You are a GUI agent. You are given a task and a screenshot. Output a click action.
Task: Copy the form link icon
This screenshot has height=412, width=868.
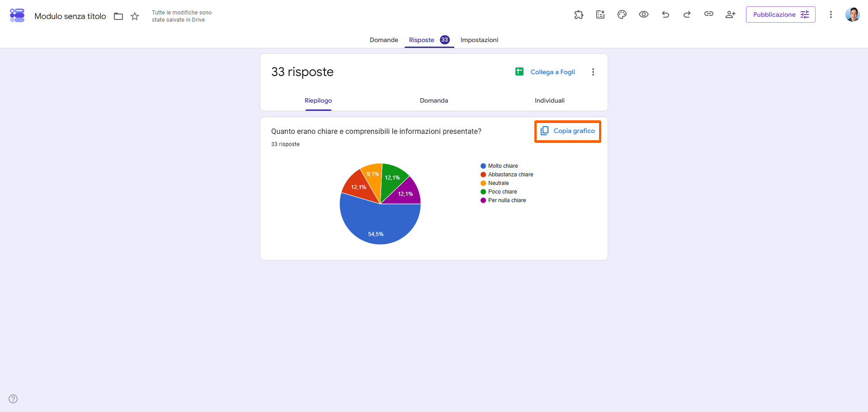[709, 14]
